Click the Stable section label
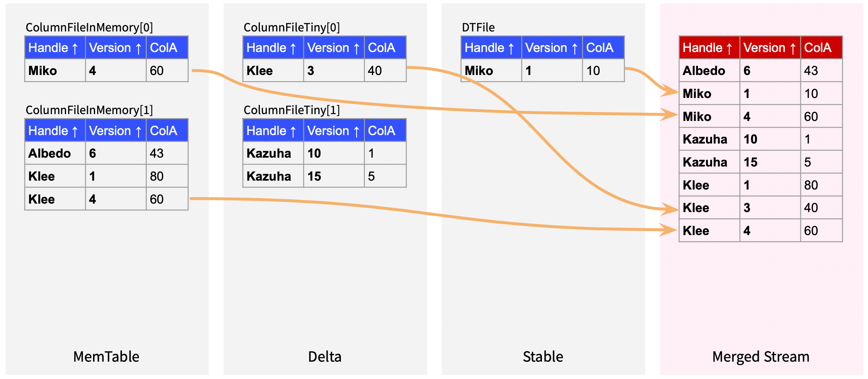 pyautogui.click(x=543, y=356)
